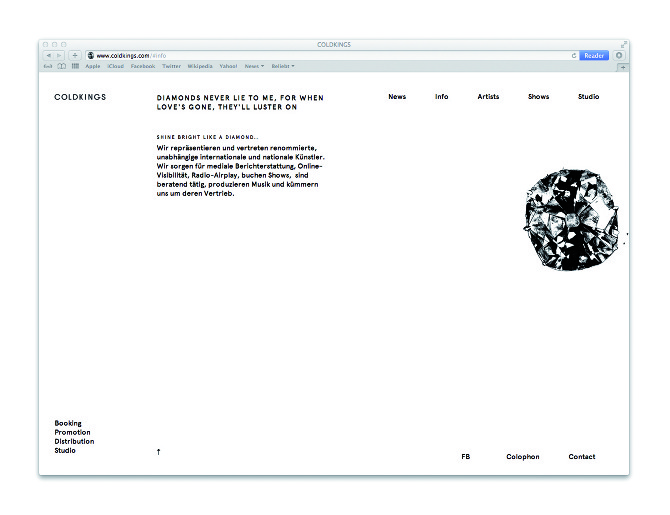Enter full screen with the corner arrows icon

pyautogui.click(x=623, y=44)
